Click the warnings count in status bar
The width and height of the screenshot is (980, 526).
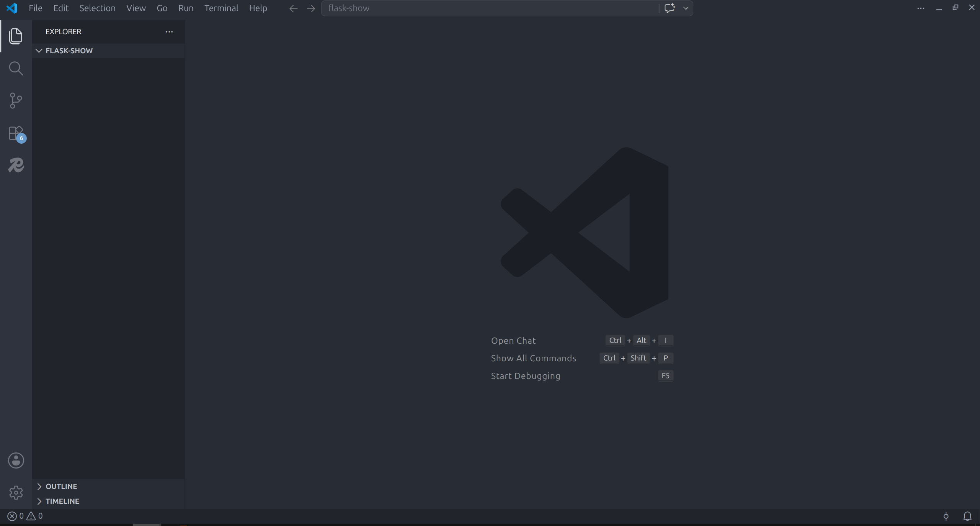coord(34,516)
